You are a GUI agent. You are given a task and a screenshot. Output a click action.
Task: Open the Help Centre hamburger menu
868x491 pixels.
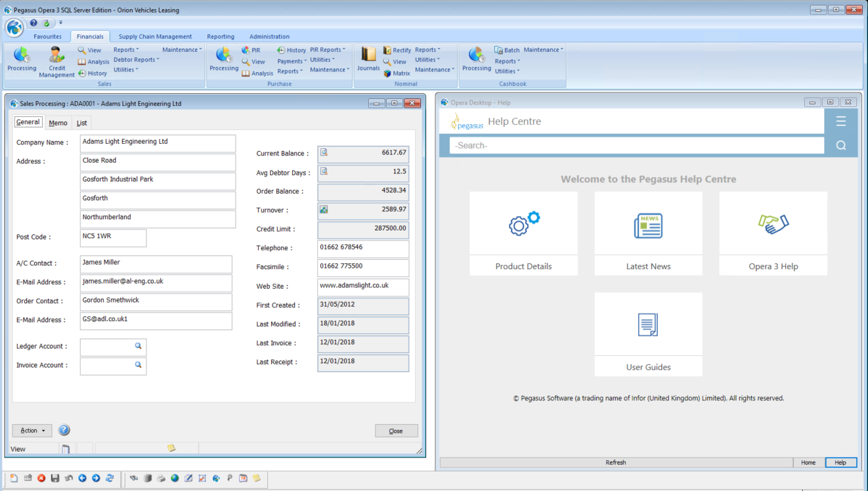840,121
